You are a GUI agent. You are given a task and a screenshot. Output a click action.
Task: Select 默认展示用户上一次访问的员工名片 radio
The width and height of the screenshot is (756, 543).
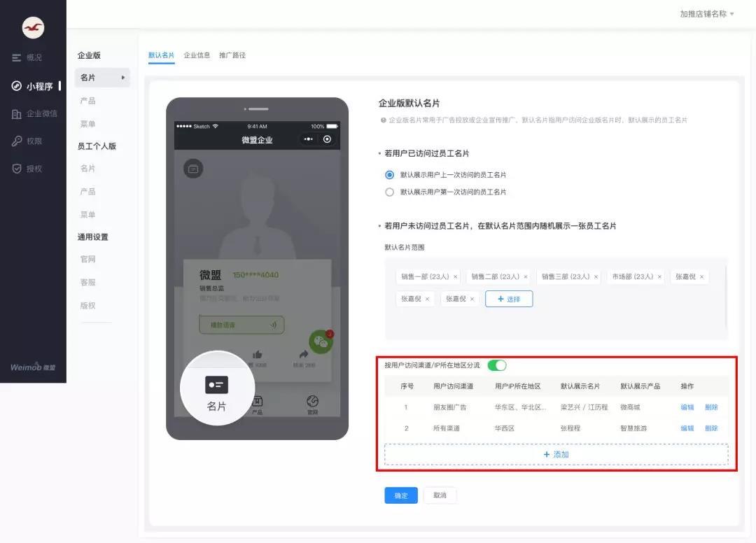tap(390, 174)
